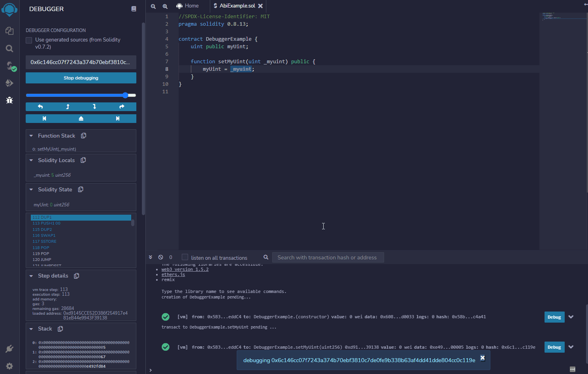Click the _myuint local variable value

(x=53, y=175)
